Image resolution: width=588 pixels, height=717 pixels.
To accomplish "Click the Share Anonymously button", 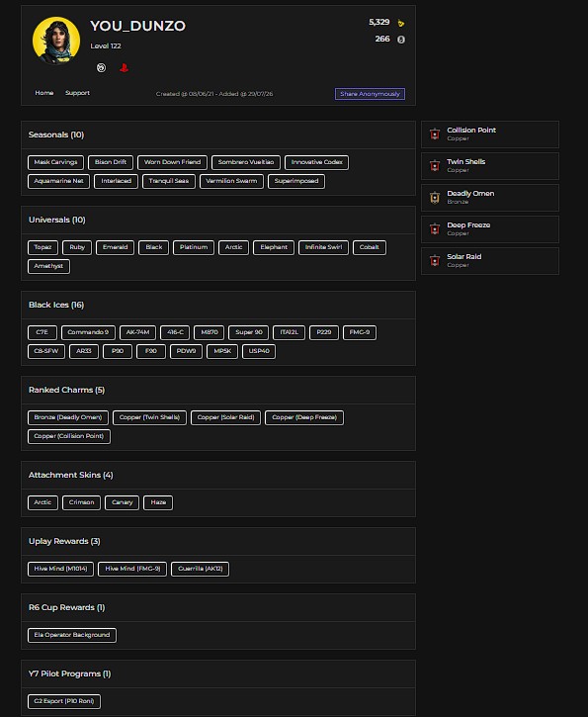I will [x=370, y=94].
